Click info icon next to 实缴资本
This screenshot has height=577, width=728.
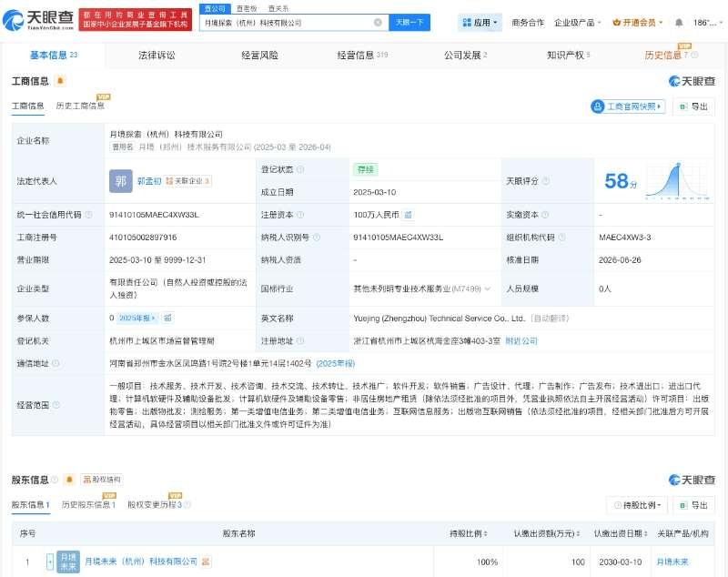coord(545,215)
